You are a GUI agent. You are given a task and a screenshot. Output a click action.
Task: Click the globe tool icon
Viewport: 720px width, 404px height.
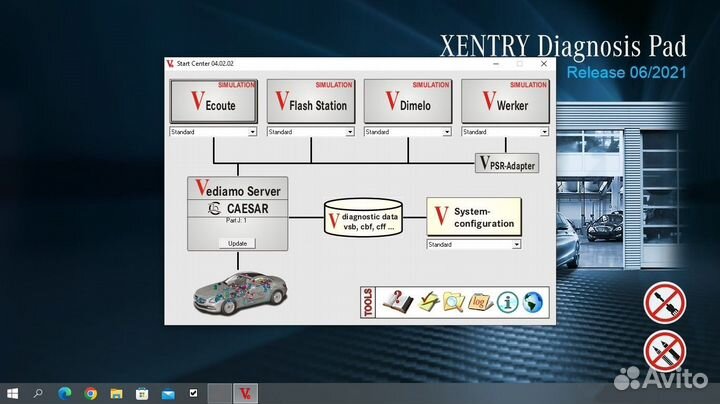pyautogui.click(x=533, y=303)
